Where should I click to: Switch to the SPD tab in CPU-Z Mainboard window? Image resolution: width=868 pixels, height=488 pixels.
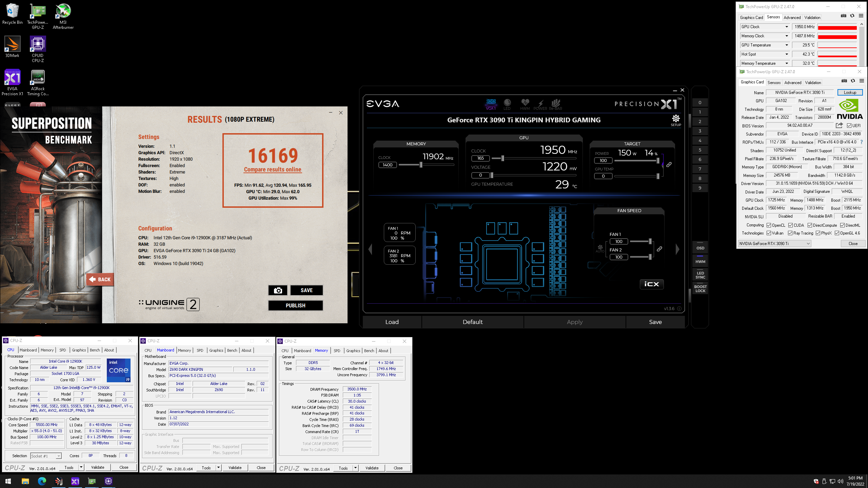[200, 350]
